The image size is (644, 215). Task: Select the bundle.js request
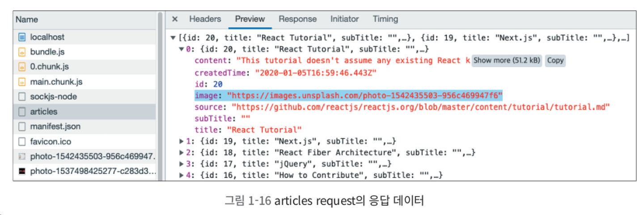pyautogui.click(x=85, y=52)
